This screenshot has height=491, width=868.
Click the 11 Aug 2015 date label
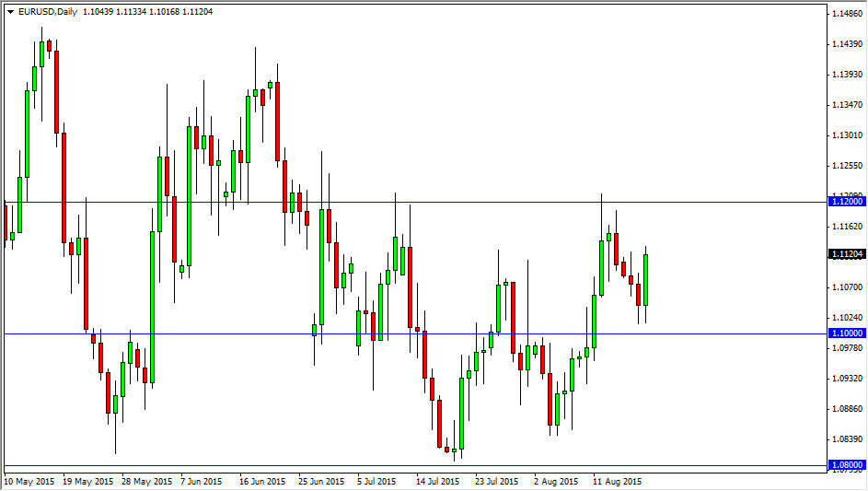pyautogui.click(x=618, y=482)
